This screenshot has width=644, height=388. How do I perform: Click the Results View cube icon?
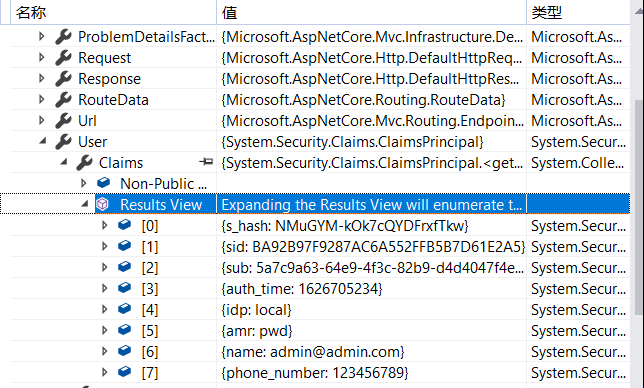click(x=102, y=204)
